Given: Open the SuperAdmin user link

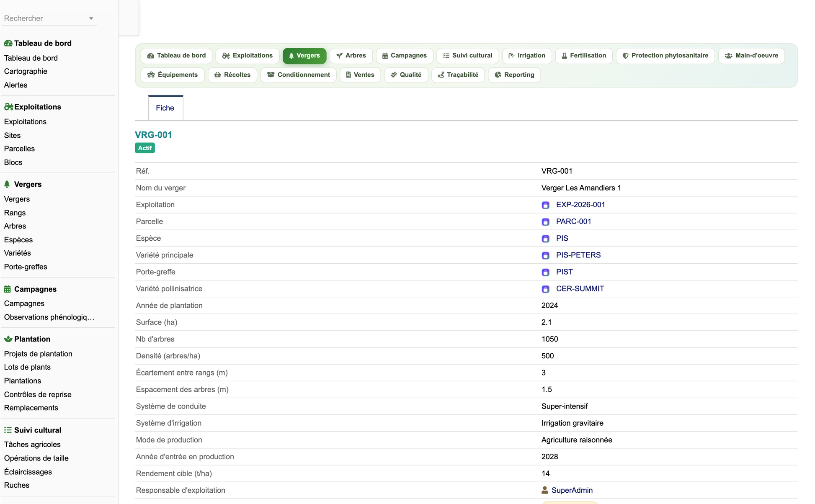Looking at the screenshot, I should (572, 490).
